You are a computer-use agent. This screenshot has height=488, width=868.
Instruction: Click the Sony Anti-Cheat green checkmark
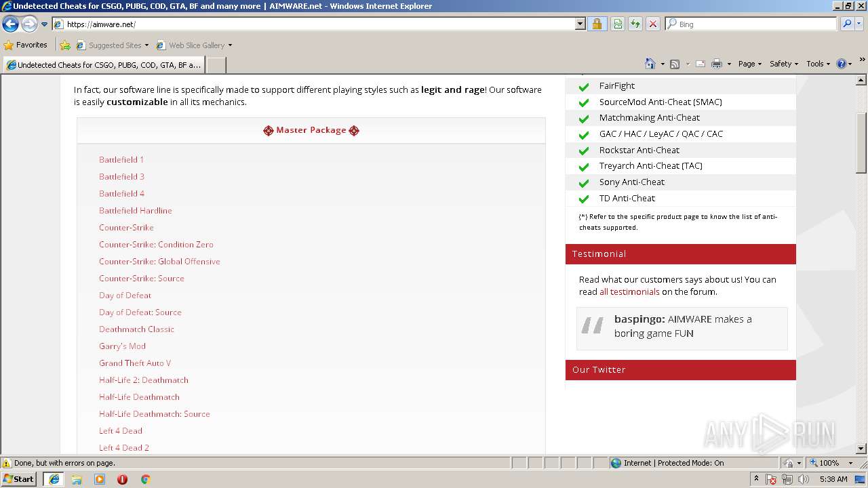[x=583, y=182]
